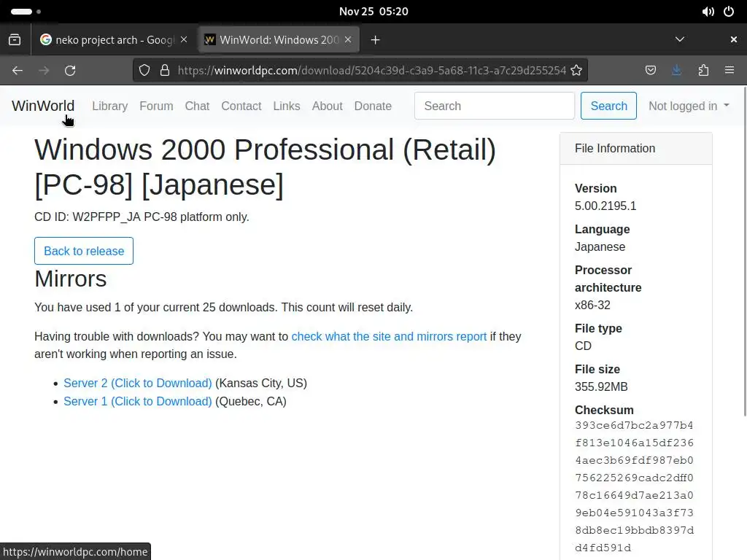
Task: Open the Pocket save icon
Action: click(x=650, y=71)
